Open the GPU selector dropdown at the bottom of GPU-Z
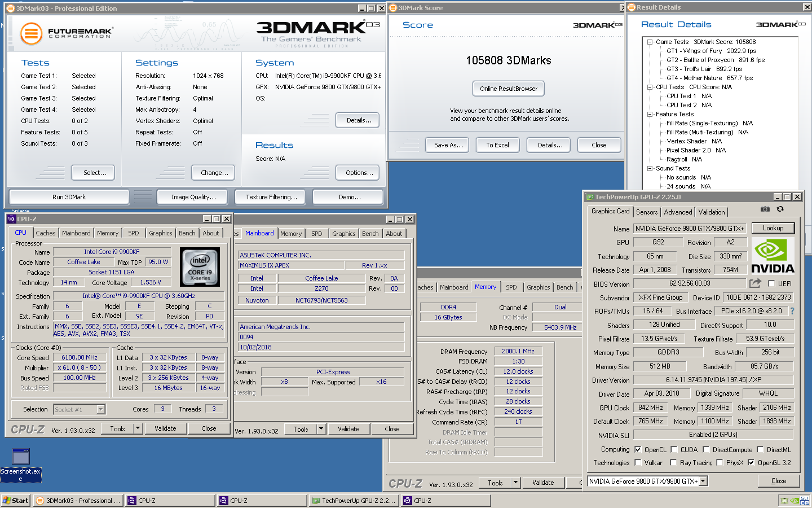The height and width of the screenshot is (508, 812). click(703, 481)
